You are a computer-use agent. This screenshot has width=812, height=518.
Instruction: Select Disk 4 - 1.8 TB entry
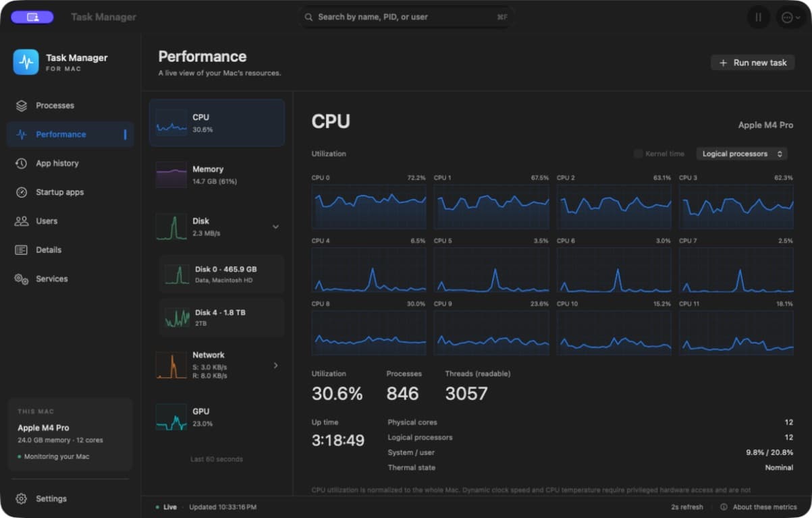point(221,318)
